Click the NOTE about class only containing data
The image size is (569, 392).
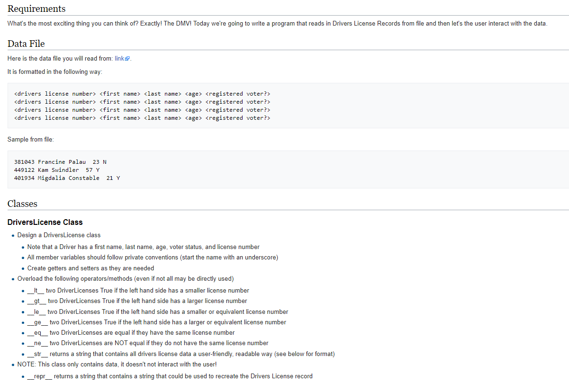(117, 364)
